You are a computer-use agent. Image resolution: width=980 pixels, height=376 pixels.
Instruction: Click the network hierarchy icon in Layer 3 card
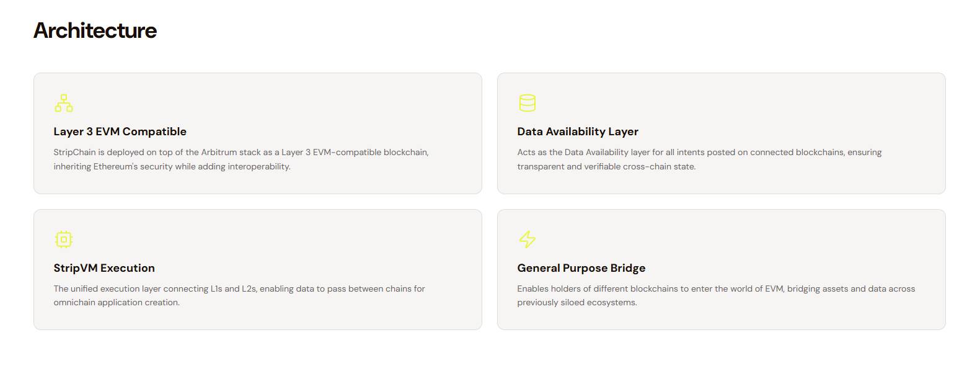pos(64,103)
